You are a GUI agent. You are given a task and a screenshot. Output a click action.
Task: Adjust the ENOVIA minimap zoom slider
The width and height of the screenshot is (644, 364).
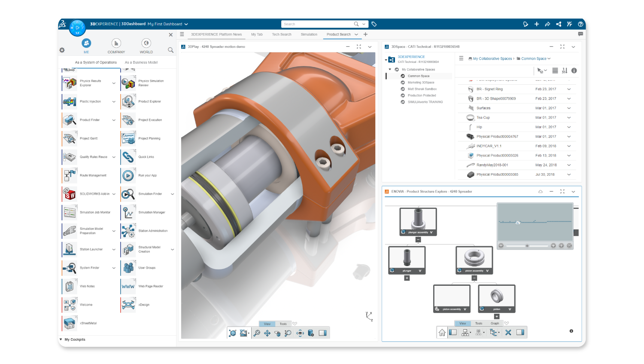(527, 246)
